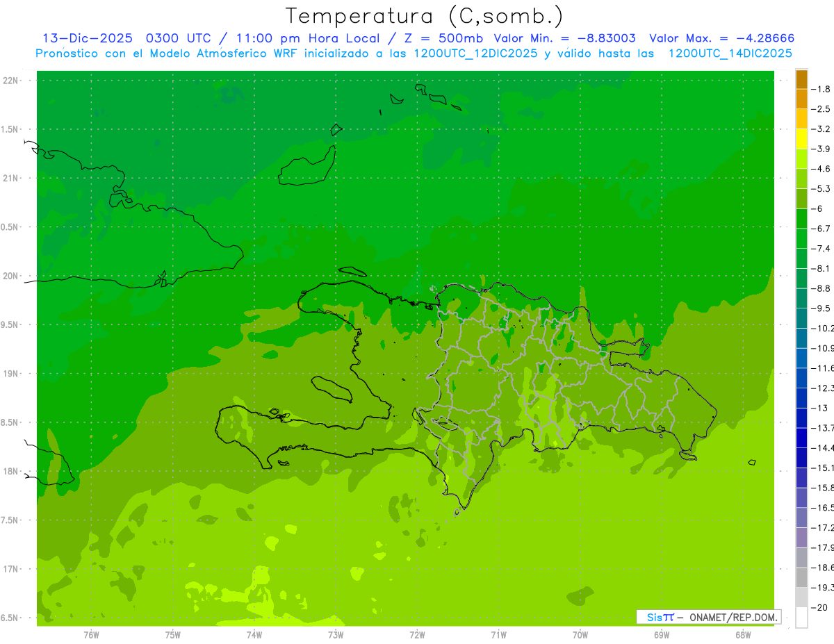The height and width of the screenshot is (644, 834).
Task: Pick the dark orange swatch above -1.8
Action: click(x=801, y=79)
